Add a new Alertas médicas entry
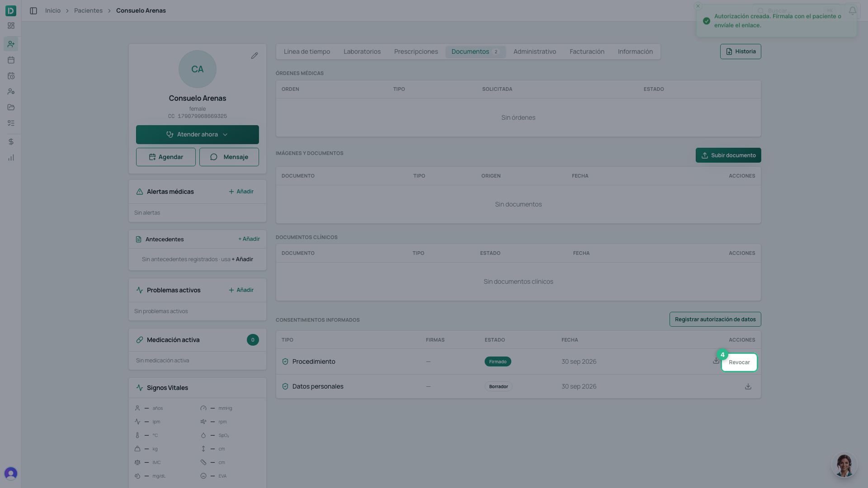Screen dimensions: 868x488 (x=241, y=192)
